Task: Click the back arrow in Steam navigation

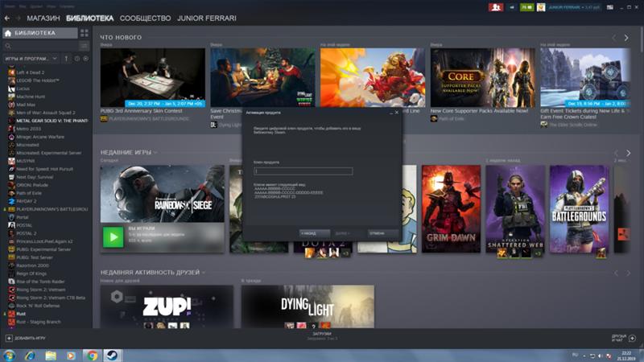Action: coord(7,18)
